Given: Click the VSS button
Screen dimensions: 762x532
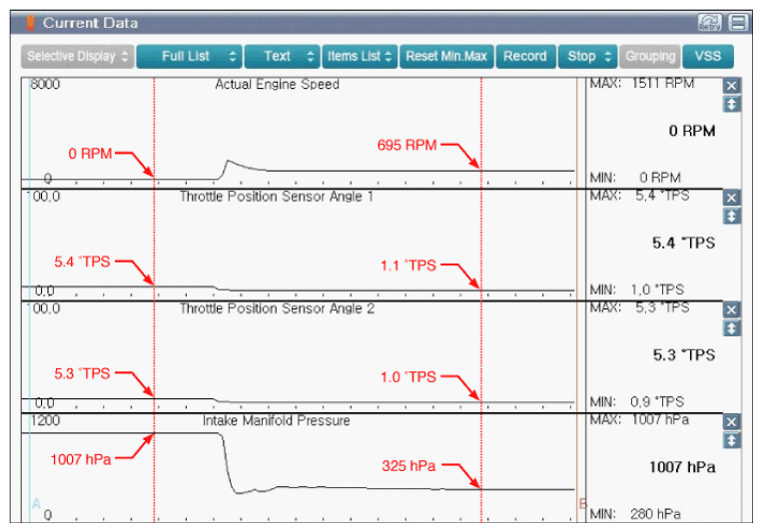Looking at the screenshot, I should point(707,56).
